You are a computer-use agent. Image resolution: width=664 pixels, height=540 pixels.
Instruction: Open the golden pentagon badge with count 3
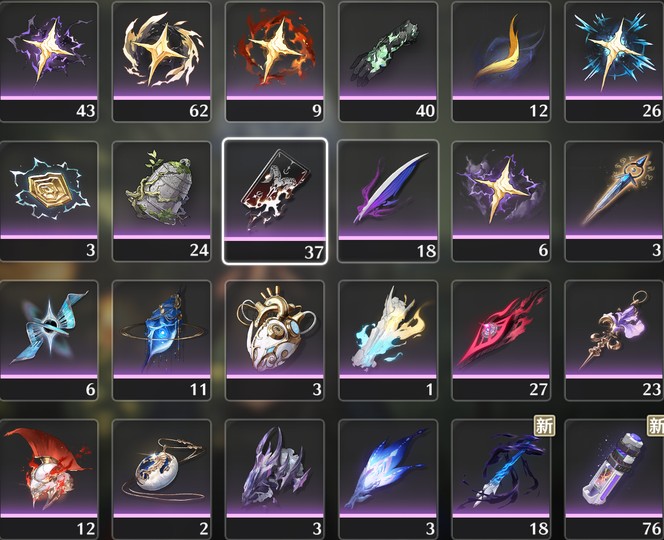point(49,201)
